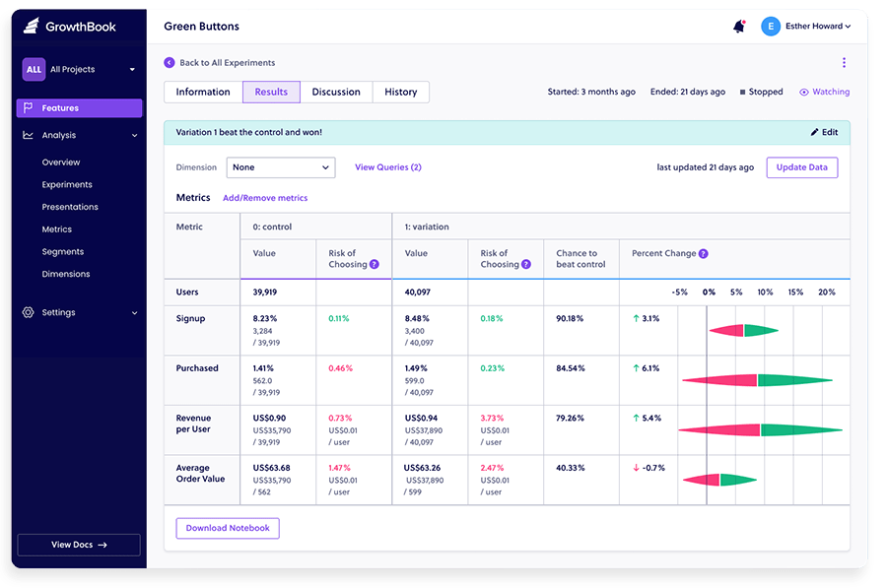887x588 pixels.
Task: Collapse the Analysis section in sidebar
Action: pyautogui.click(x=134, y=136)
